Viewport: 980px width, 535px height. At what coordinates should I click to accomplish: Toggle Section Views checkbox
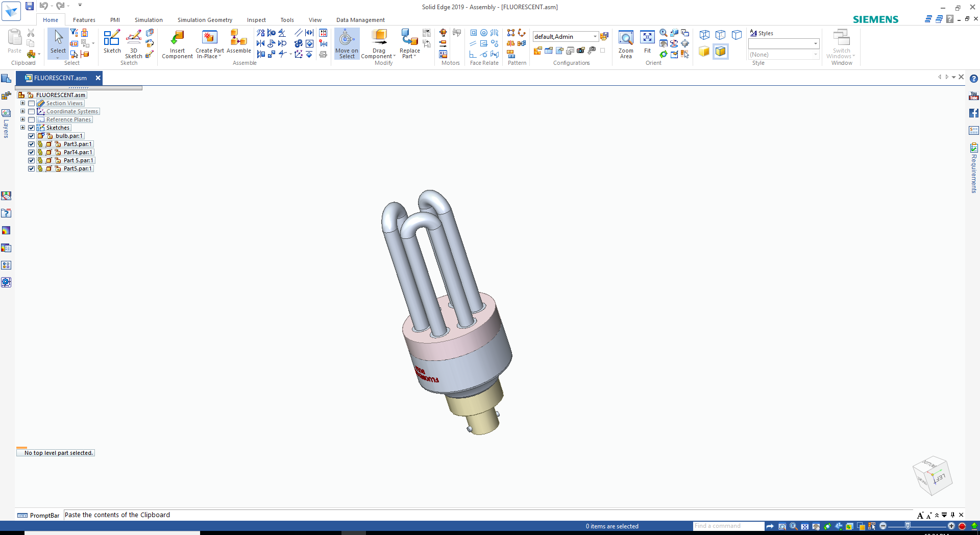pyautogui.click(x=31, y=103)
